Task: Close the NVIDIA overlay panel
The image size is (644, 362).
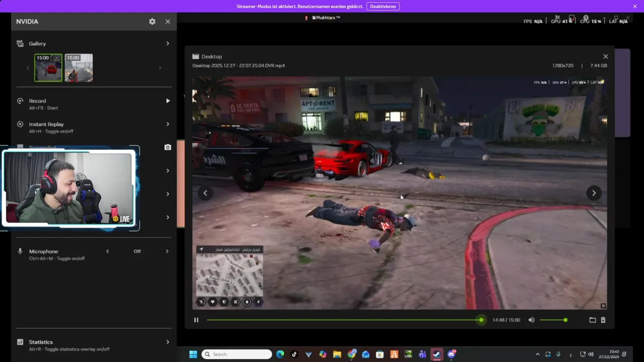Action: (168, 22)
